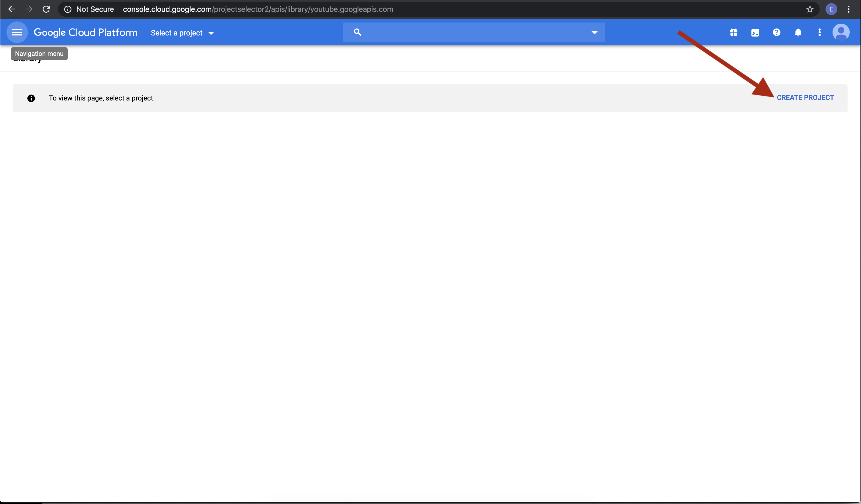The width and height of the screenshot is (861, 504).
Task: Expand the Select a project dropdown
Action: (x=182, y=33)
